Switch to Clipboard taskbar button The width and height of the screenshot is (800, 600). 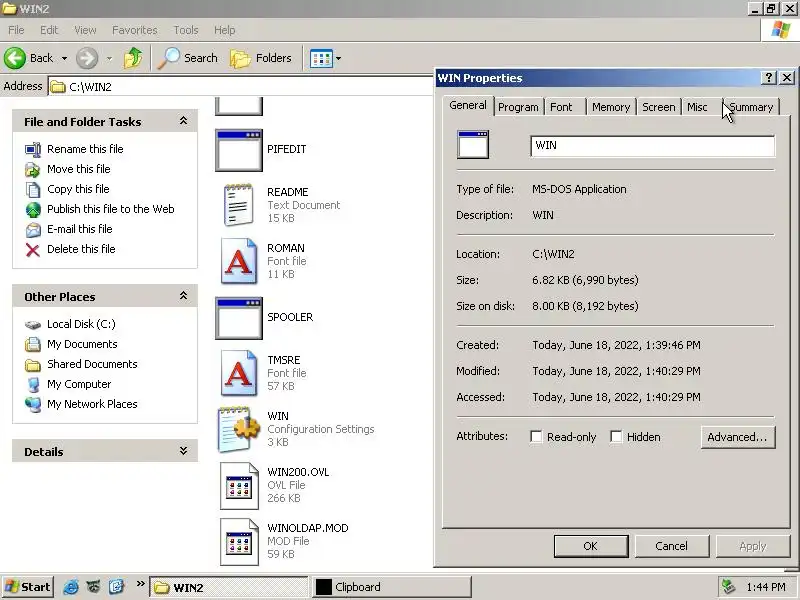pos(391,587)
